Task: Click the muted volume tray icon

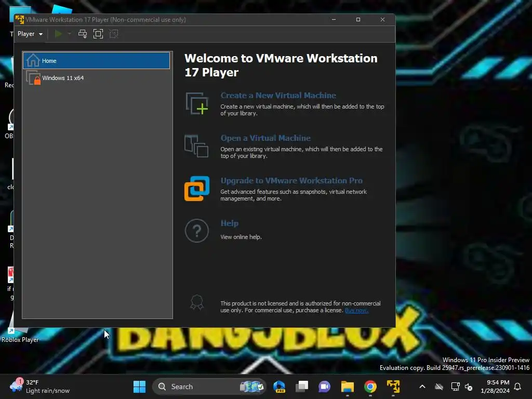Action: coord(469,387)
